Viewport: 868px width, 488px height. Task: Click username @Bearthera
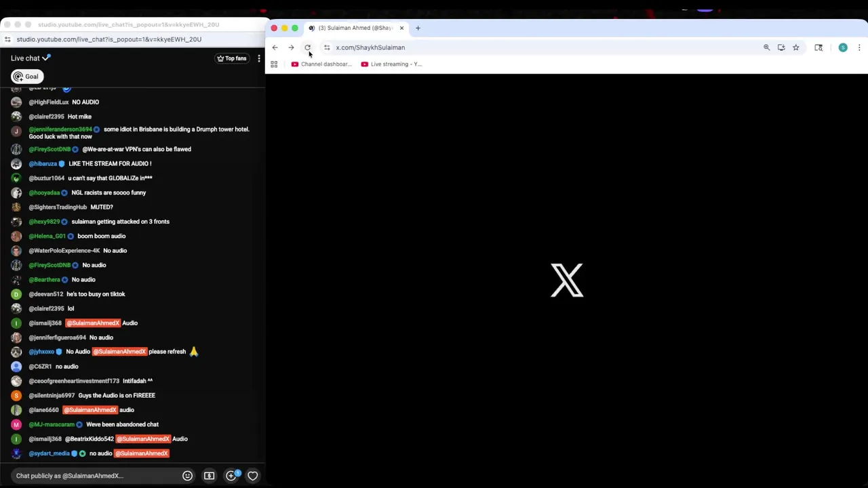[45, 280]
